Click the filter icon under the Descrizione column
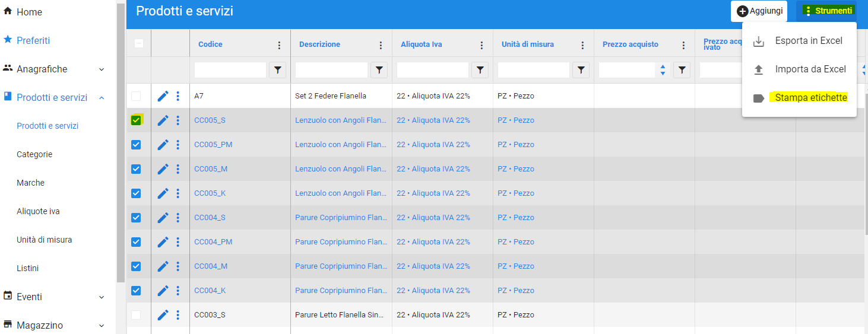 pyautogui.click(x=379, y=70)
